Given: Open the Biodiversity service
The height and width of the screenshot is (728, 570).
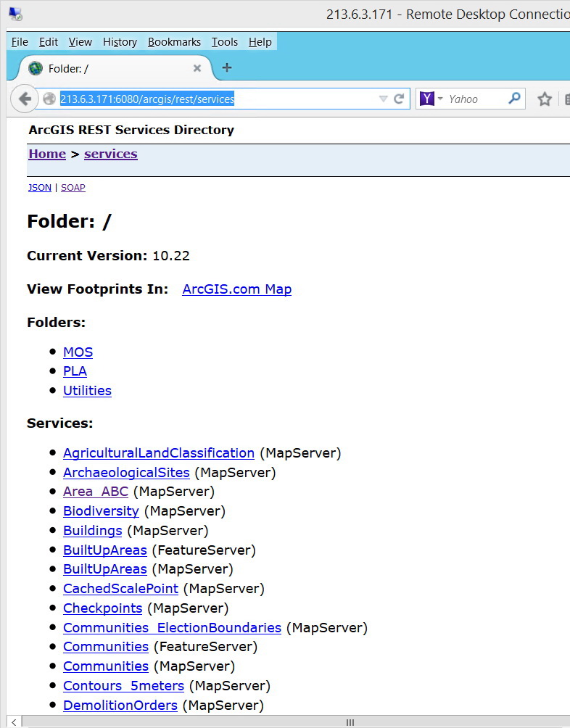Looking at the screenshot, I should pyautogui.click(x=101, y=510).
